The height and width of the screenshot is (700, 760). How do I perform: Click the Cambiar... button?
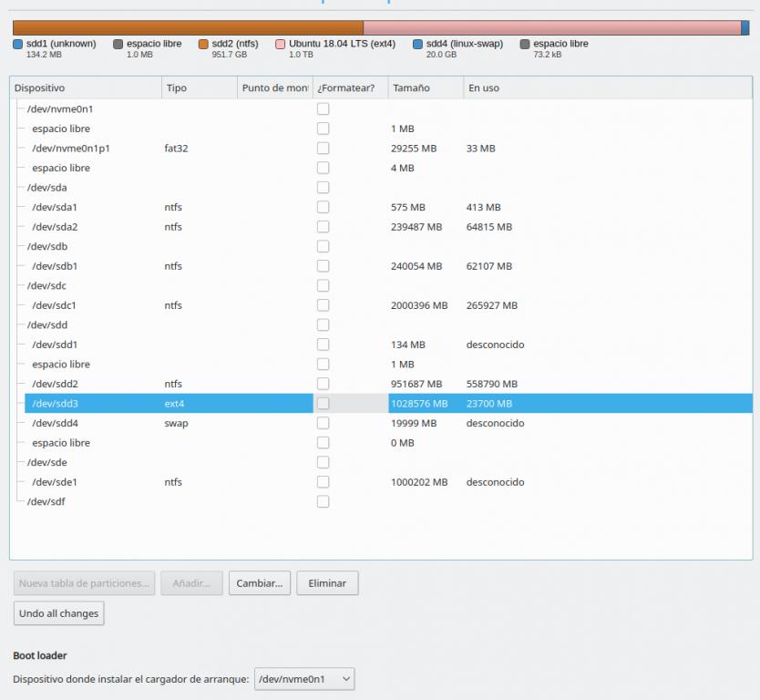[260, 583]
